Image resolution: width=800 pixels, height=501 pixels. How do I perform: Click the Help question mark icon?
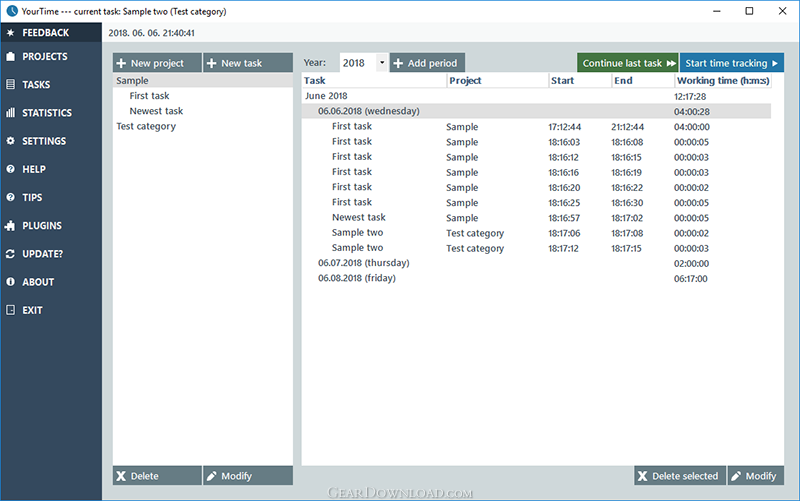pyautogui.click(x=10, y=170)
